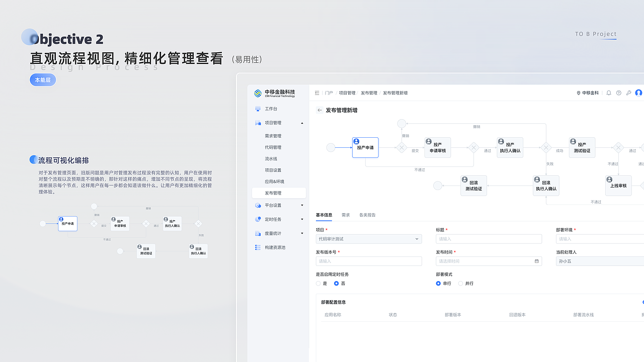Screen dimensions: 644x362
Task: Select the 回滚执行人确认 node in the app flowchart
Action: click(x=546, y=186)
